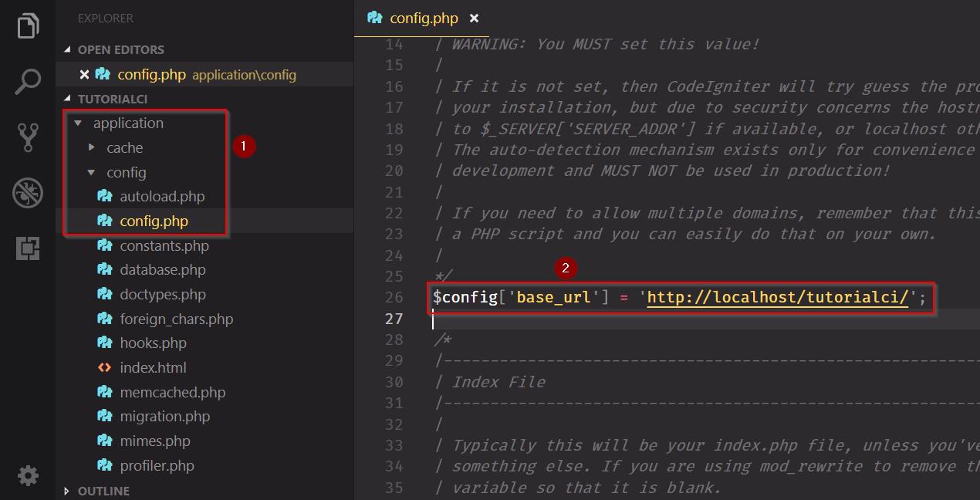Switch to the config.php editor tab

pos(424,18)
